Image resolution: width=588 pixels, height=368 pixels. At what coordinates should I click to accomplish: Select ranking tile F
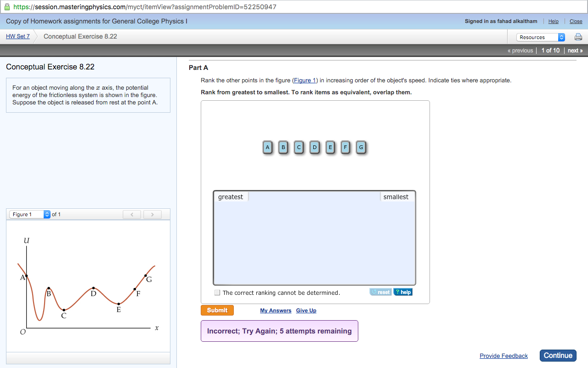pyautogui.click(x=345, y=147)
